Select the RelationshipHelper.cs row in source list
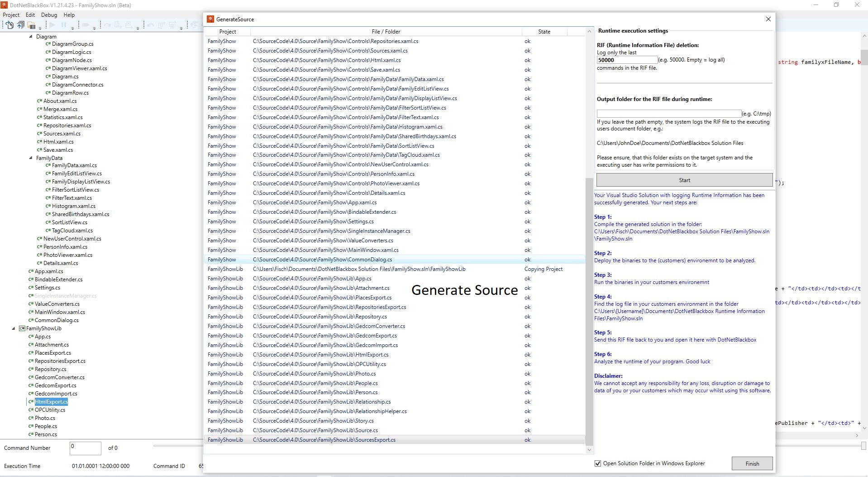868x477 pixels. click(395, 411)
